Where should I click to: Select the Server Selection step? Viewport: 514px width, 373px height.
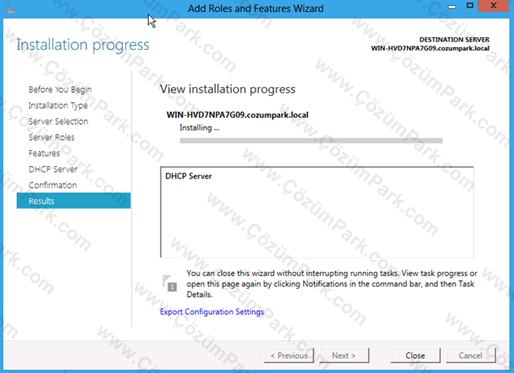point(58,121)
